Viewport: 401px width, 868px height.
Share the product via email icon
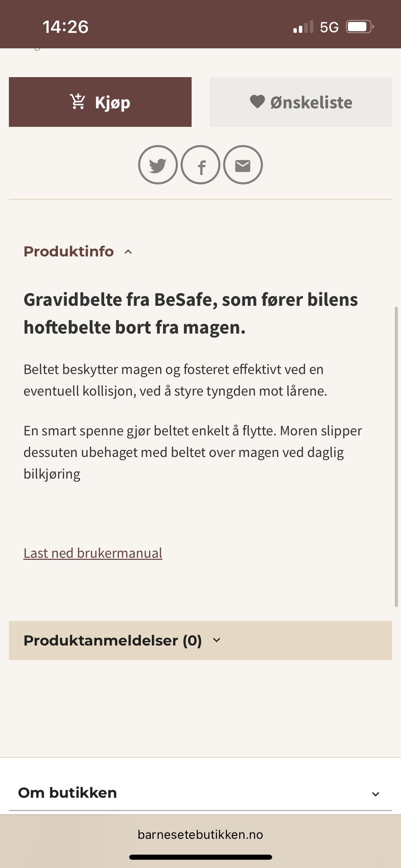tap(243, 165)
